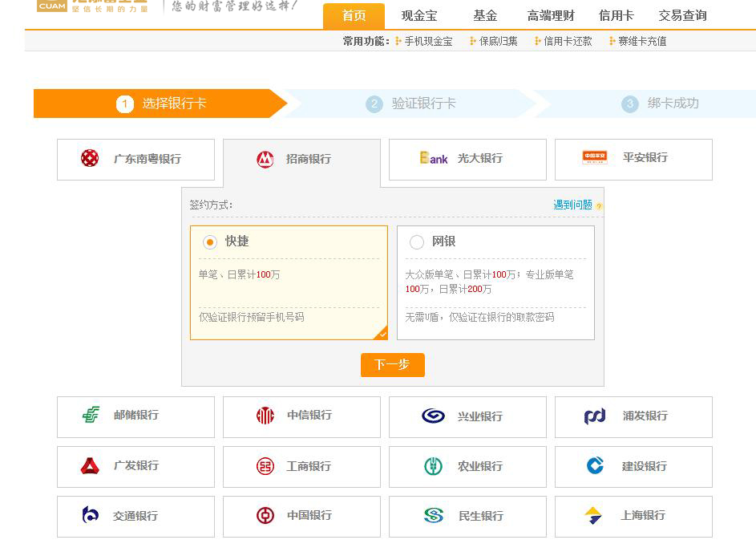Click the 浦发银行 logo icon
Screen dimensions: 756x556
[x=595, y=416]
